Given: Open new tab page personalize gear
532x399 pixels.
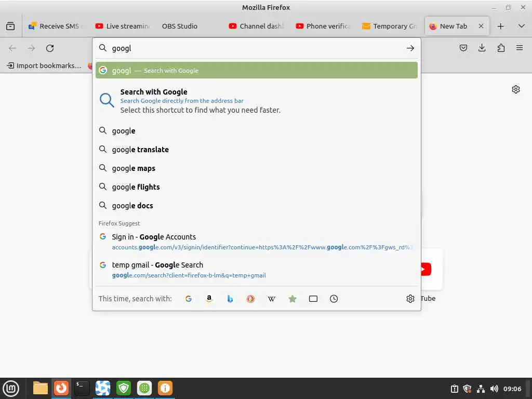Looking at the screenshot, I should tap(516, 89).
